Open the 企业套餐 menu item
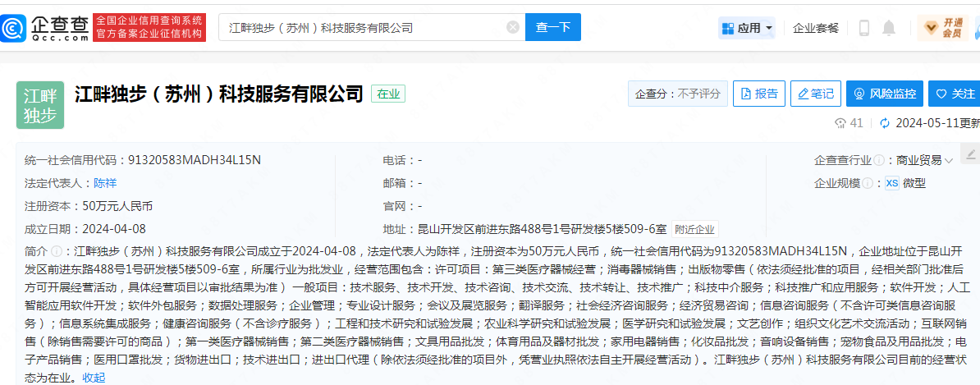The width and height of the screenshot is (980, 385). (x=816, y=28)
